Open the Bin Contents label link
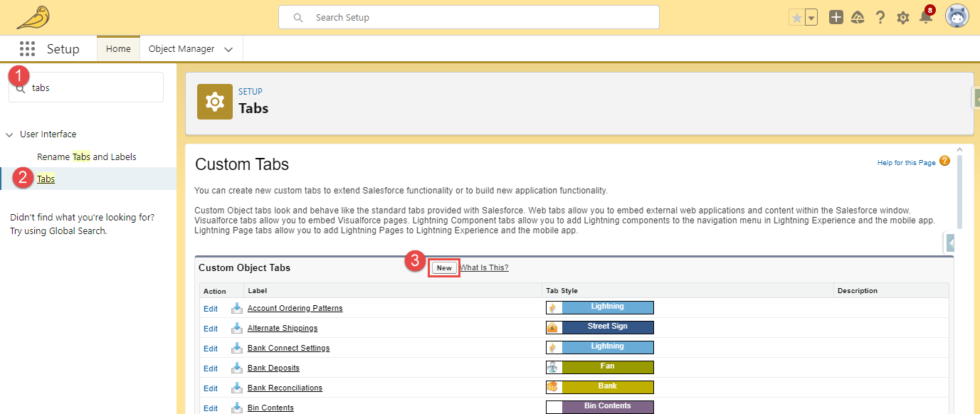 [270, 408]
